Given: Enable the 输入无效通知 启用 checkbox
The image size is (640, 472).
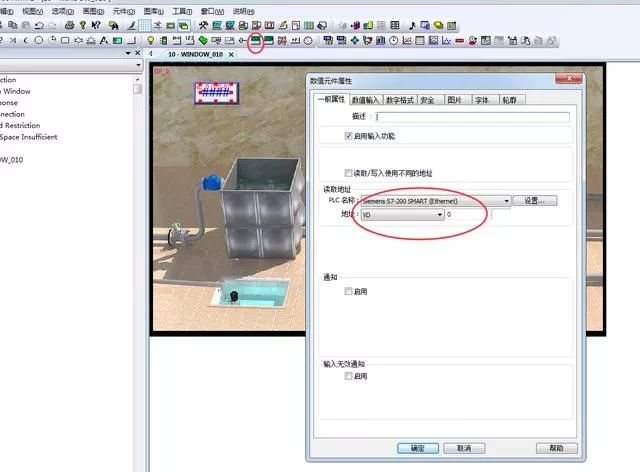Looking at the screenshot, I should pyautogui.click(x=348, y=376).
